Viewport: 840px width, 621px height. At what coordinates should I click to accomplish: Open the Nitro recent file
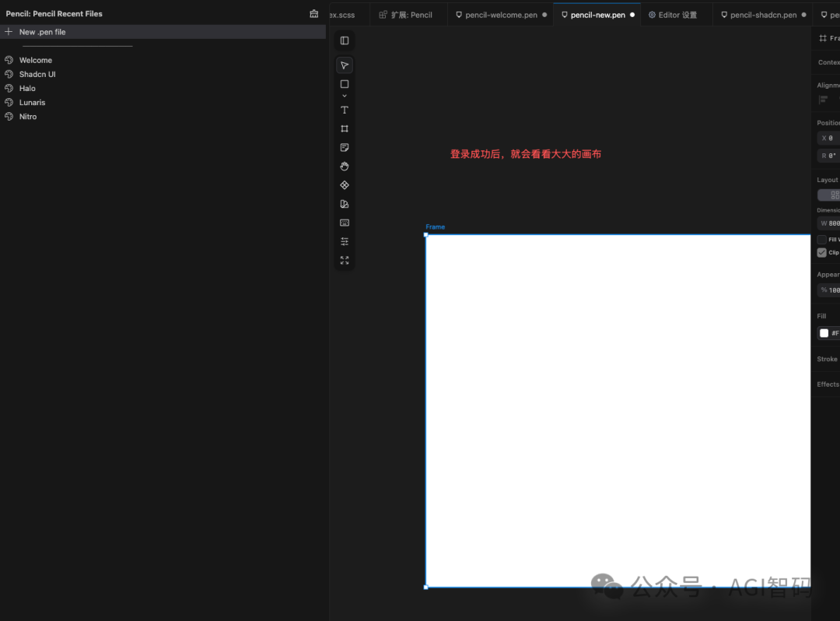point(28,116)
